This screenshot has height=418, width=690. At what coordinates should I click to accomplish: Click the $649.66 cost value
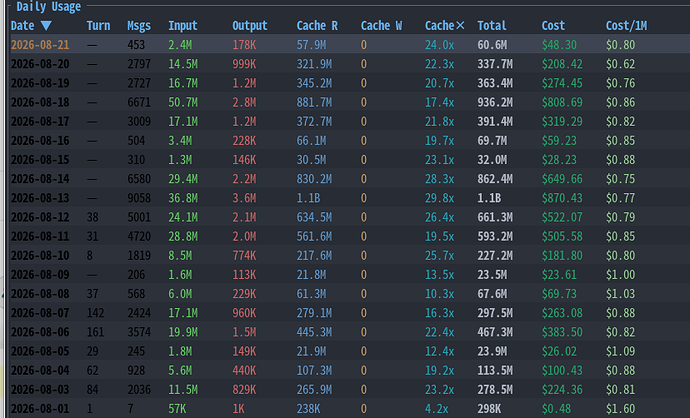562,179
